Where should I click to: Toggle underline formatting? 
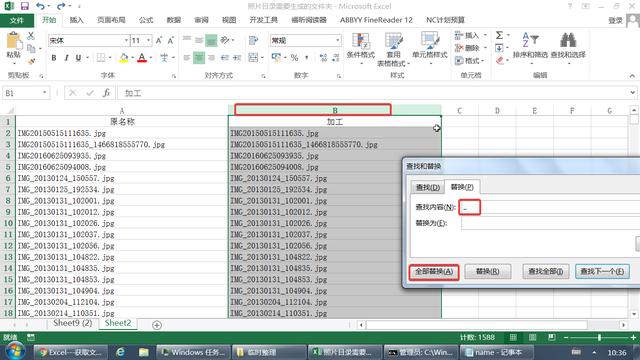(x=78, y=58)
